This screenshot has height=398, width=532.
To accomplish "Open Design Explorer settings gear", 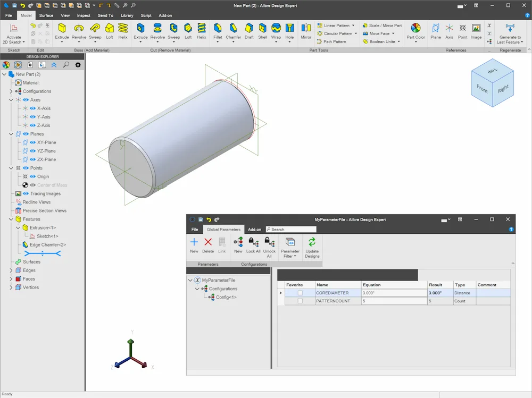I will click(x=78, y=65).
